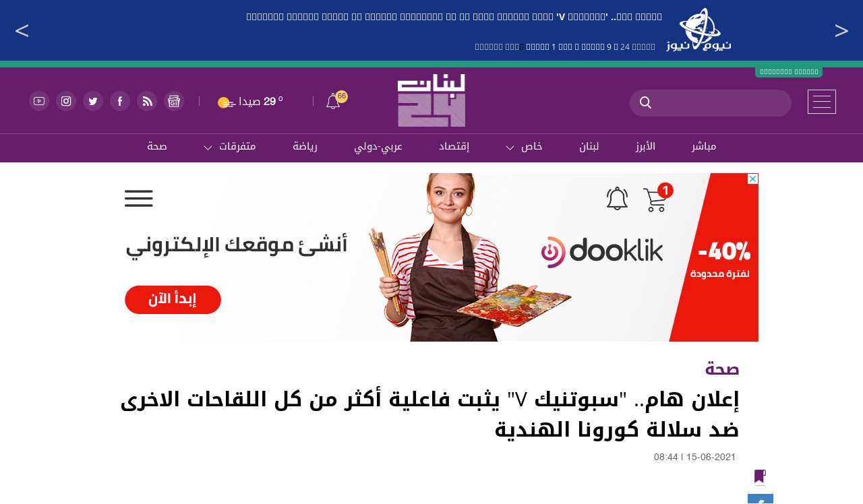The height and width of the screenshot is (504, 863).
Task: Open the Instagram social icon
Action: [66, 101]
